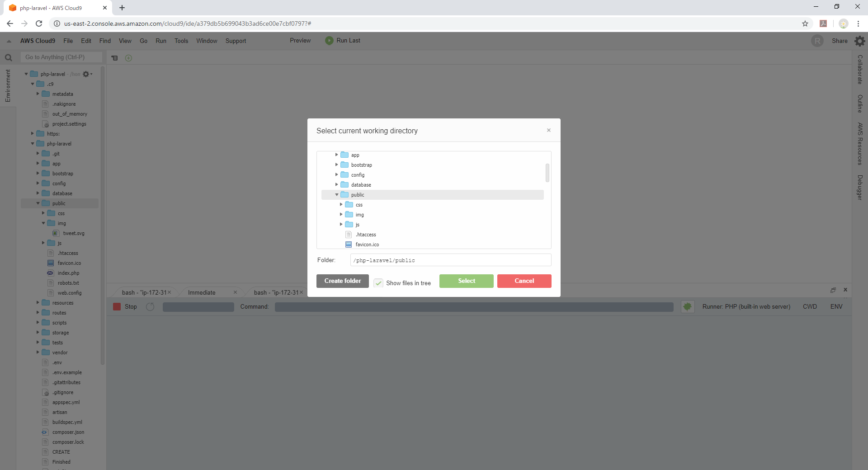Viewport: 868px width, 470px height.
Task: Focus the Go to Anything field
Action: (x=61, y=57)
